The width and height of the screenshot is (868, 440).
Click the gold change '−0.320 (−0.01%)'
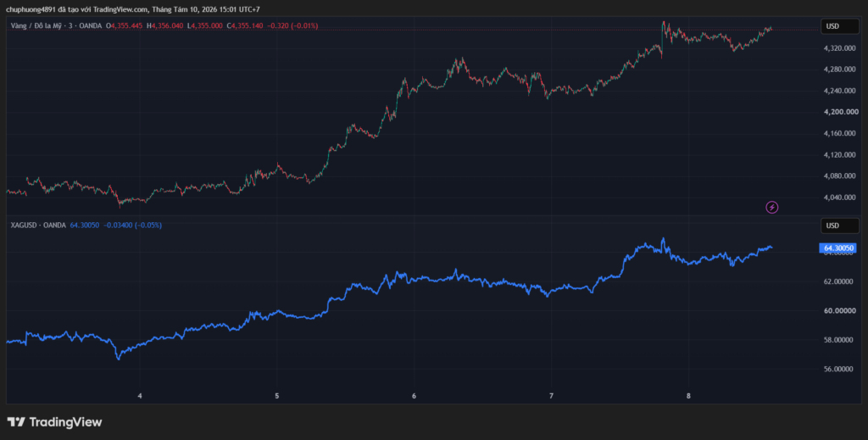pos(292,25)
